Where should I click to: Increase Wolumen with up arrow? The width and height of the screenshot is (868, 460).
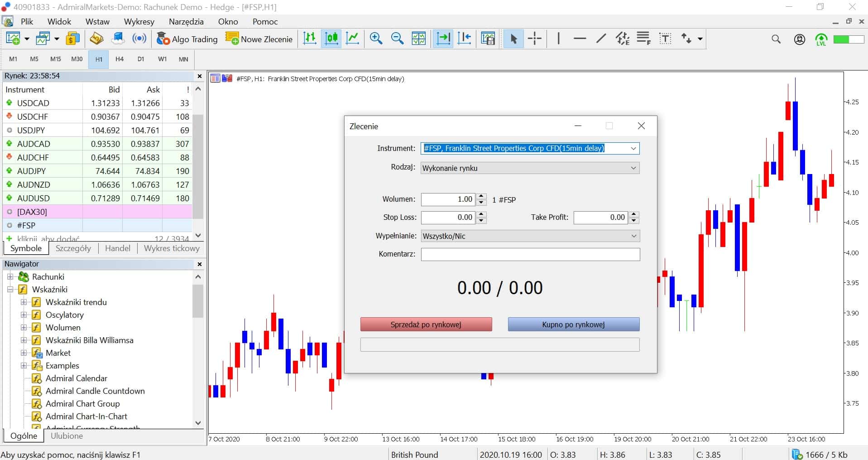pyautogui.click(x=481, y=197)
